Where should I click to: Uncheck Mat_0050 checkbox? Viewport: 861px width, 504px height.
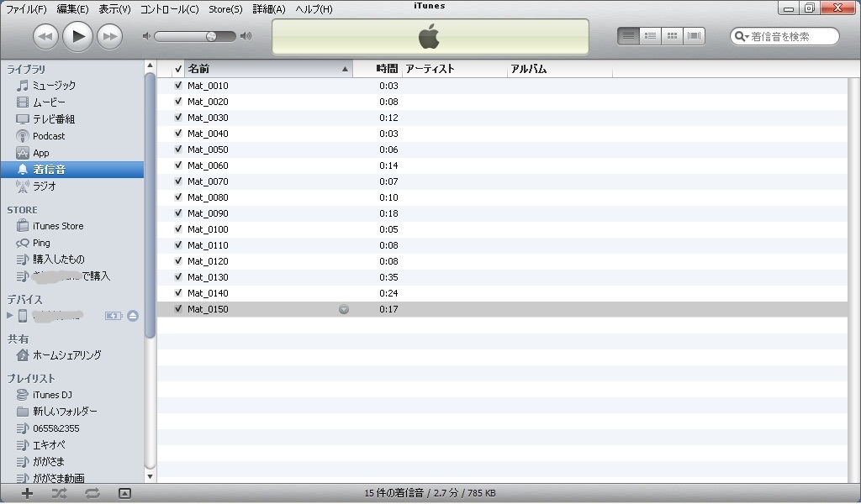click(178, 150)
